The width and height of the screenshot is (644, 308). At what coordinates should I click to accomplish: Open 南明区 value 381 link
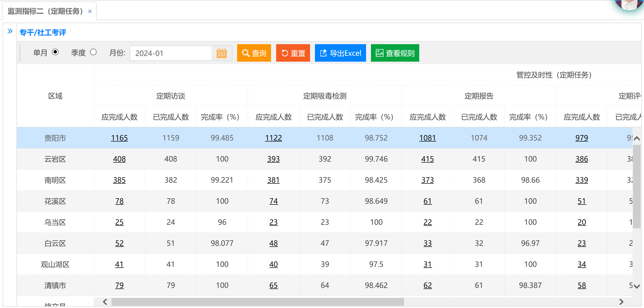(274, 180)
